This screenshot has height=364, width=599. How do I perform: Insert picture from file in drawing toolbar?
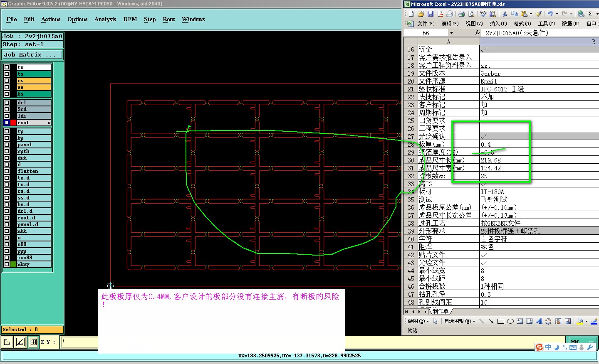click(567, 321)
